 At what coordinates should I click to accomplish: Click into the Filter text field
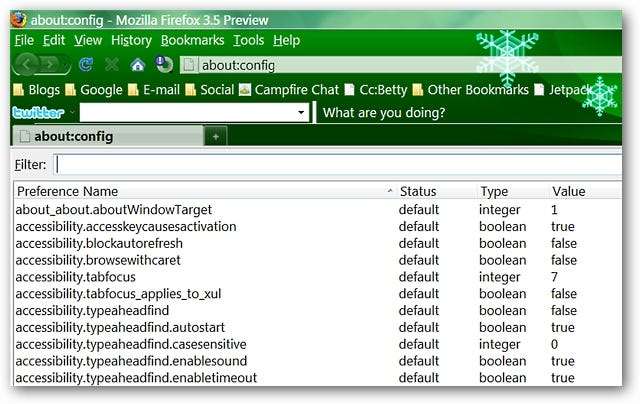(338, 165)
